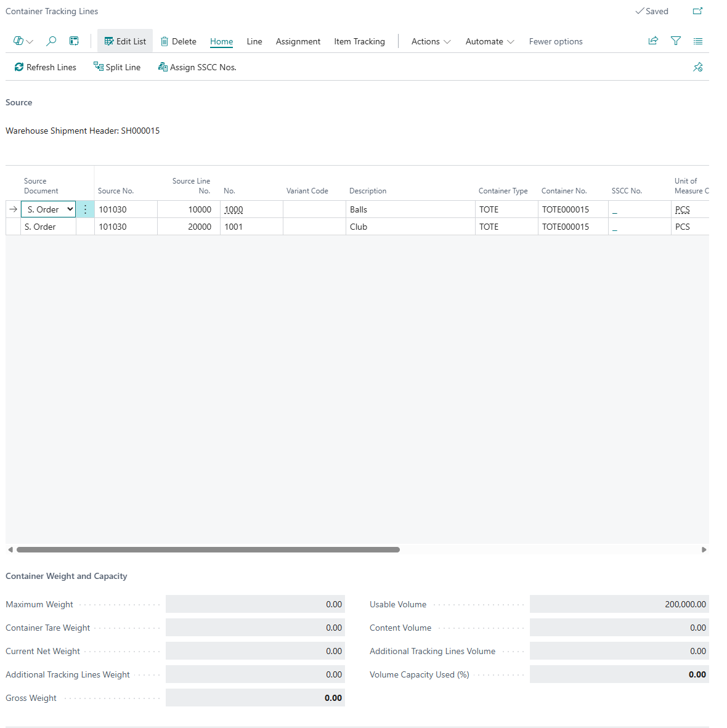
Task: Click Assign SSCC Nos. button
Action: click(197, 67)
